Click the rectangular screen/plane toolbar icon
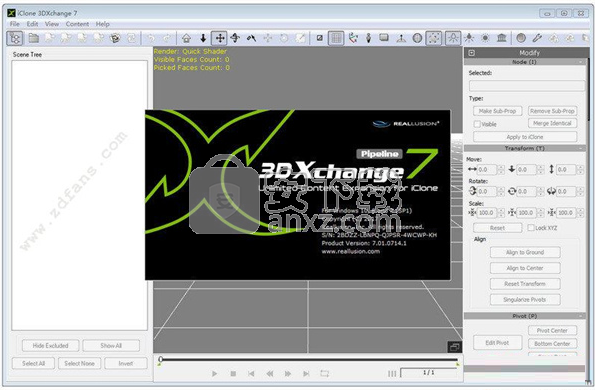 (x=384, y=38)
